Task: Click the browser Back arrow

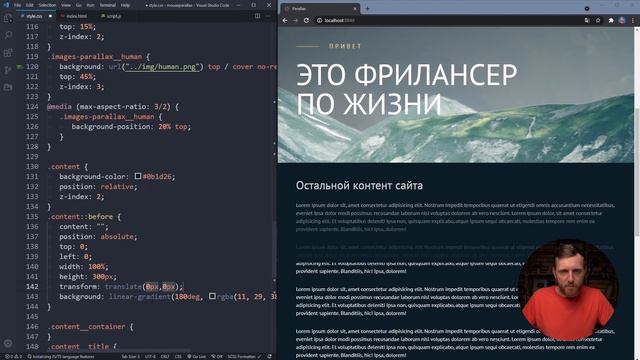Action: click(285, 20)
